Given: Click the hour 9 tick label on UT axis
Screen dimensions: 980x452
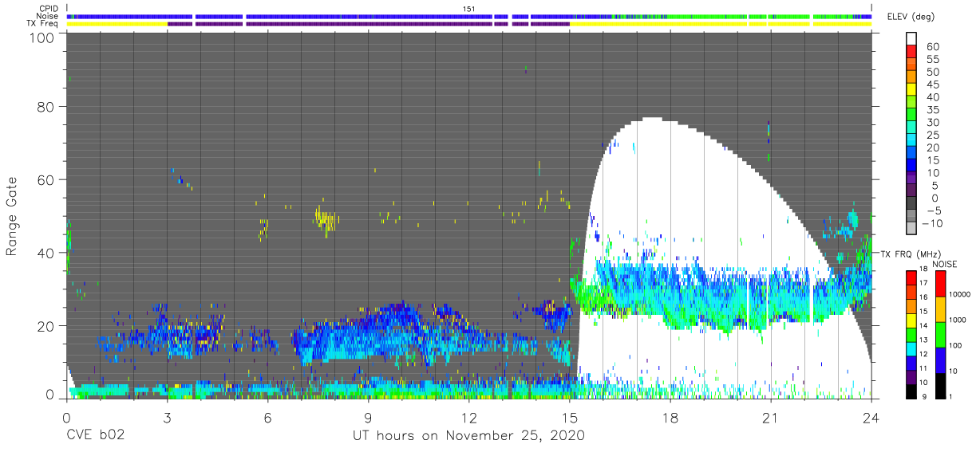Looking at the screenshot, I should click(368, 418).
